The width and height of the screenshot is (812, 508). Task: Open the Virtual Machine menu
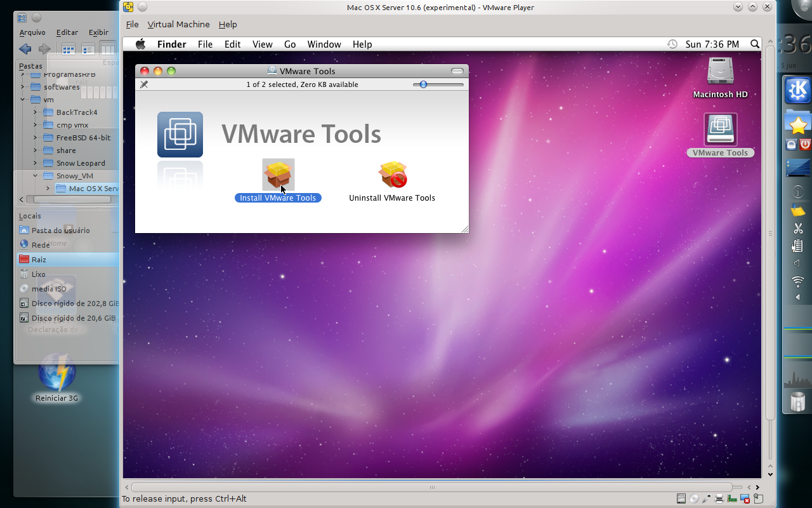point(178,25)
